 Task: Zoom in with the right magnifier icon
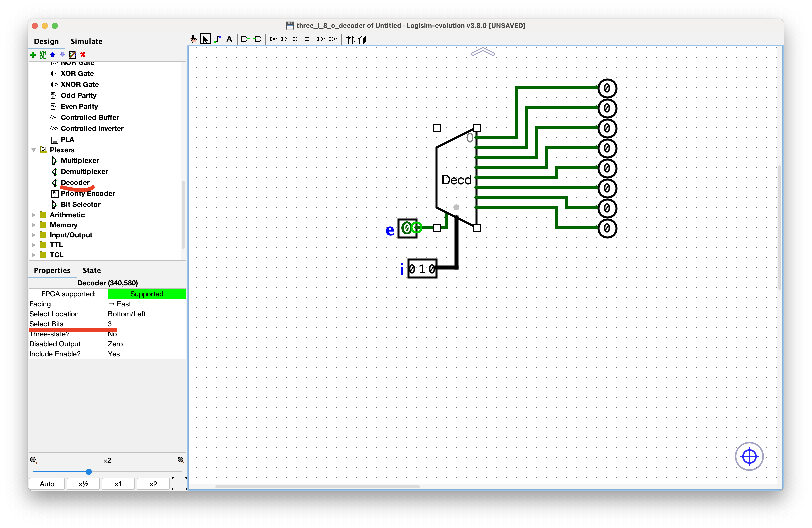[x=181, y=460]
